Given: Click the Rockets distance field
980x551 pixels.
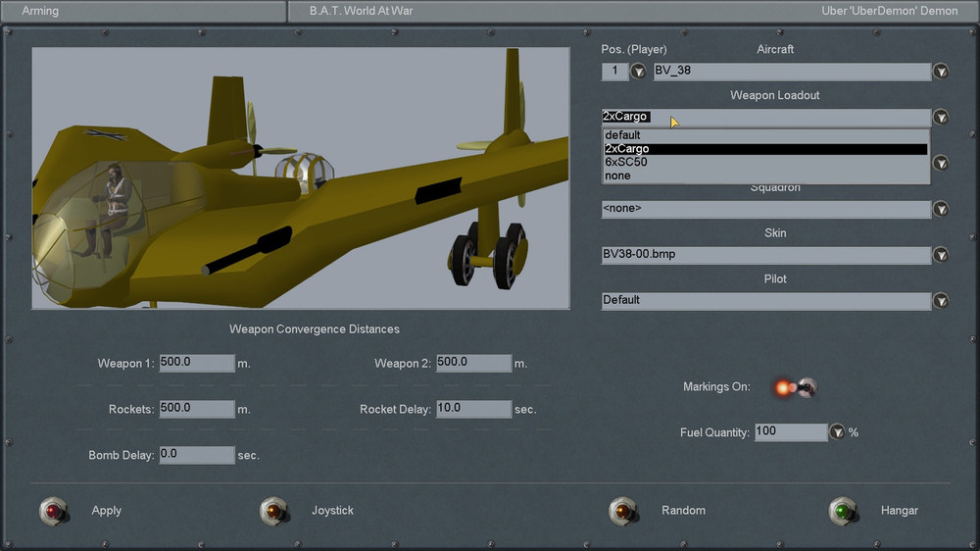Looking at the screenshot, I should pos(197,409).
